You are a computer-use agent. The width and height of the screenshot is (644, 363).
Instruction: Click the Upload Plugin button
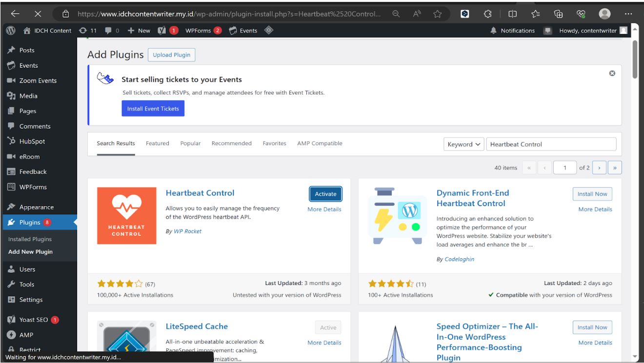pyautogui.click(x=171, y=55)
